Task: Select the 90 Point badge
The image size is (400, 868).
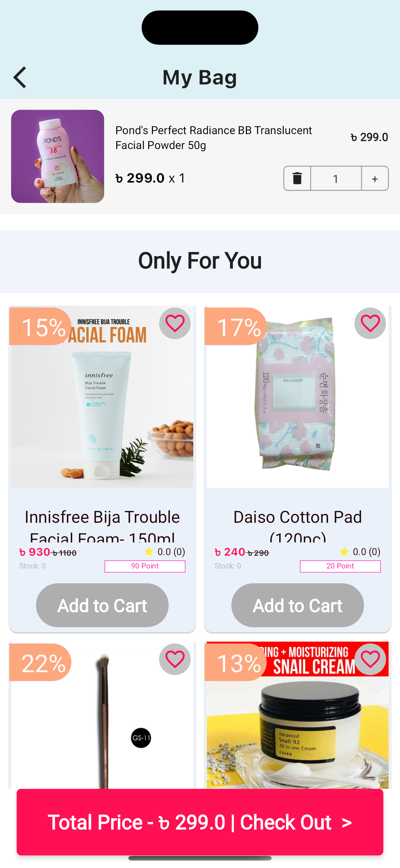Action: [145, 566]
